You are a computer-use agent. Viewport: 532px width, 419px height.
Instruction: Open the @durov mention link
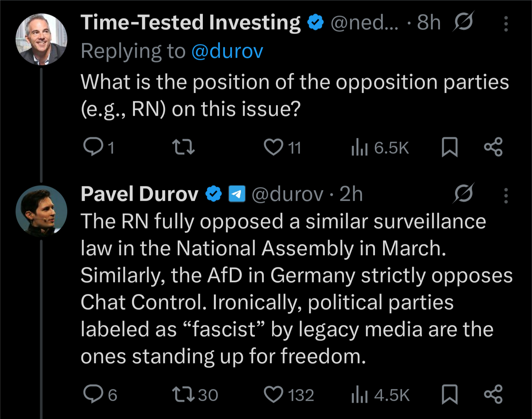pyautogui.click(x=227, y=51)
